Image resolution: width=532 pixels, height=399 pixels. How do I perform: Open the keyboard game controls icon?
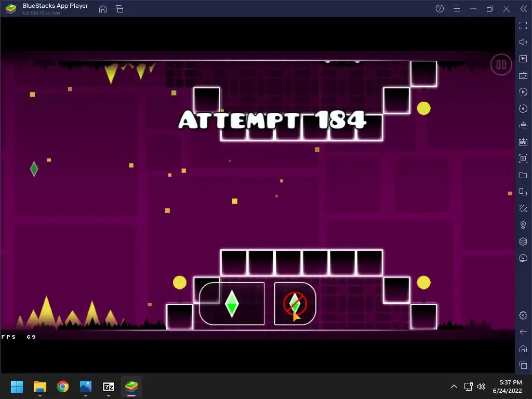point(523,75)
